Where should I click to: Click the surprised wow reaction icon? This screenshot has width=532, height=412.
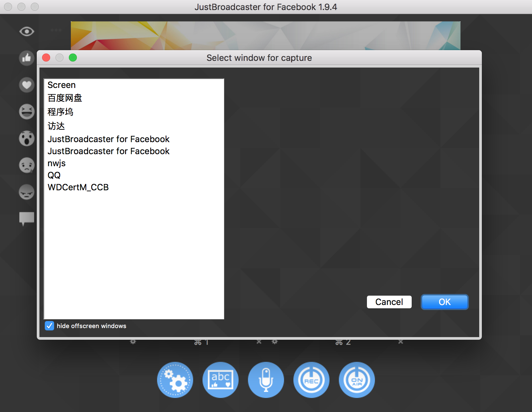coord(27,138)
